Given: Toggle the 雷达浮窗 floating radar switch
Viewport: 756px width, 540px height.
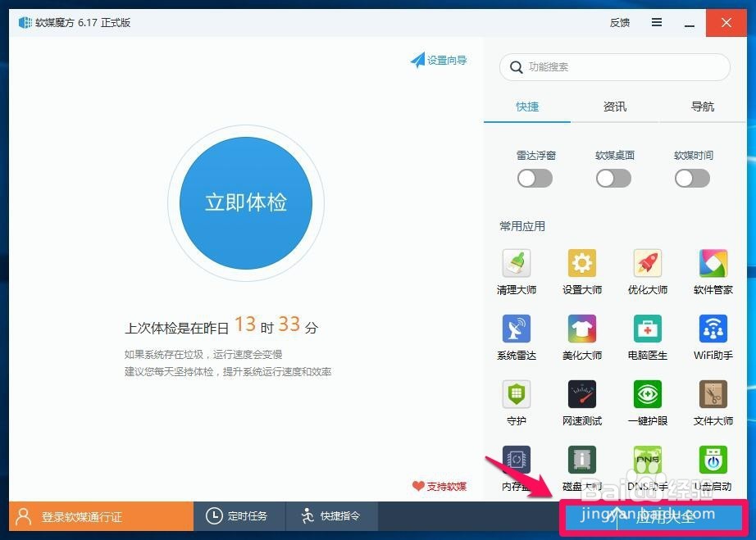Looking at the screenshot, I should 535,178.
